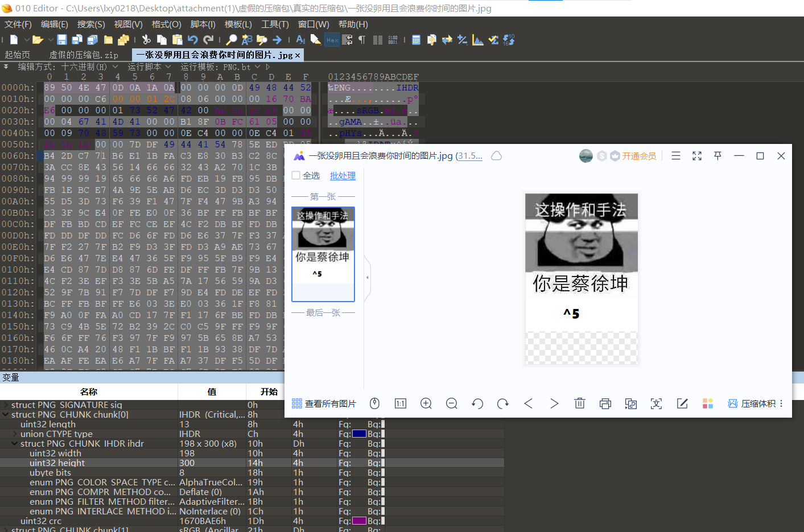Screen dimensions: 804x532
Task: Open the calculator tool icon
Action: pyautogui.click(x=416, y=40)
